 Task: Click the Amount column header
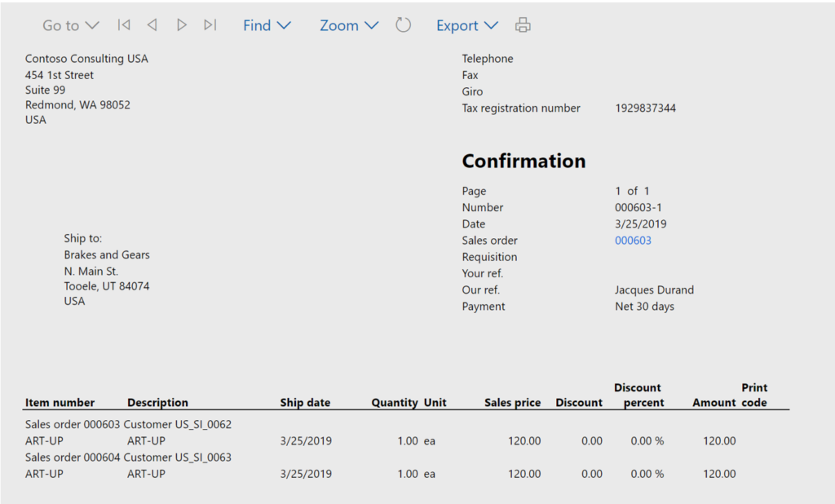coord(714,402)
